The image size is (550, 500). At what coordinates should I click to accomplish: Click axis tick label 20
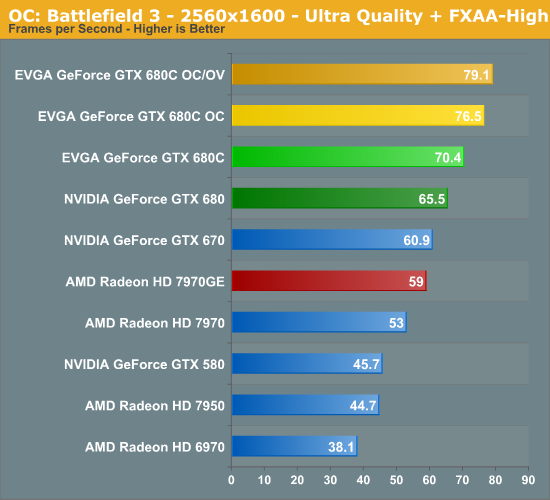297,480
